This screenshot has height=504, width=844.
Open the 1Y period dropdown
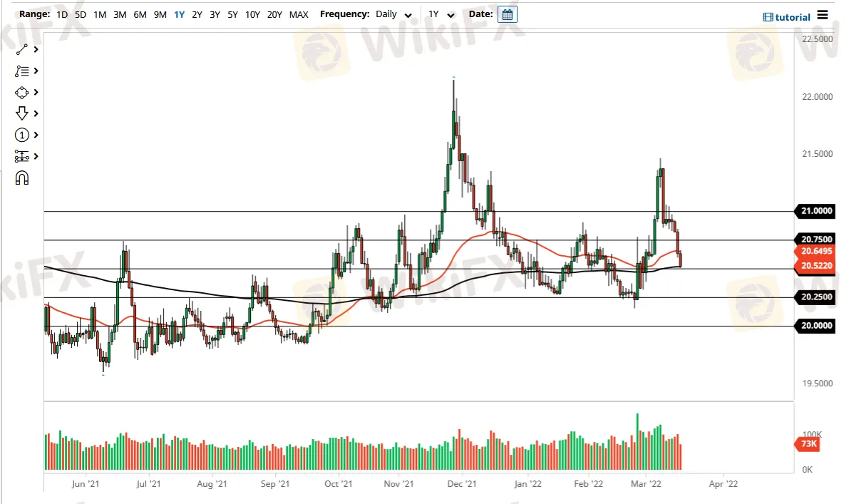441,14
